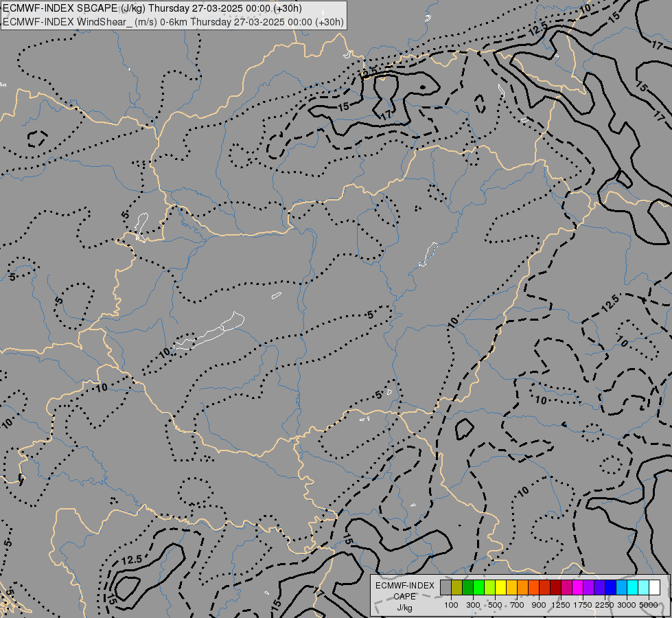
Task: Pick the dark green legend swatch
Action: [x=467, y=588]
